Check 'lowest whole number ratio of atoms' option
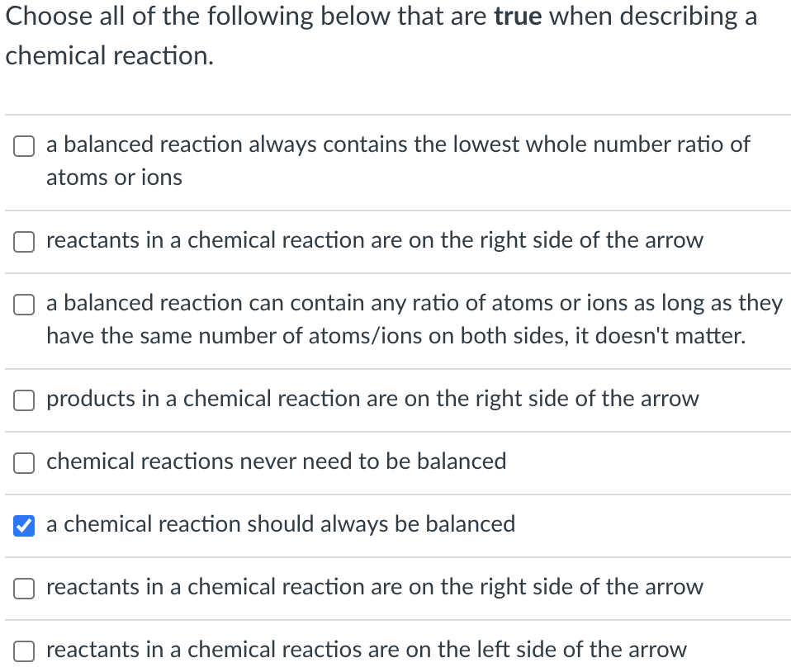 click(24, 146)
